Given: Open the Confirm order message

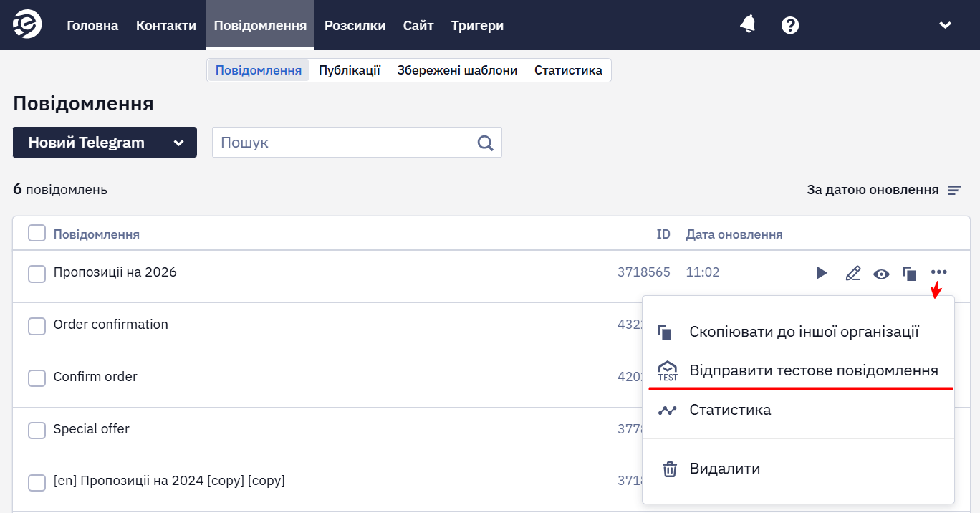Looking at the screenshot, I should [x=95, y=377].
